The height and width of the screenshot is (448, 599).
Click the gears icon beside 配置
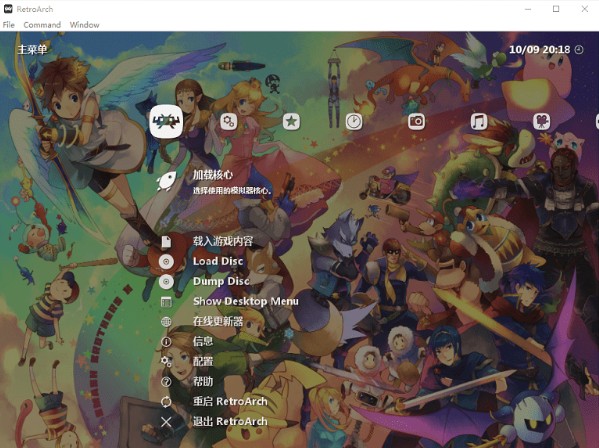[166, 361]
